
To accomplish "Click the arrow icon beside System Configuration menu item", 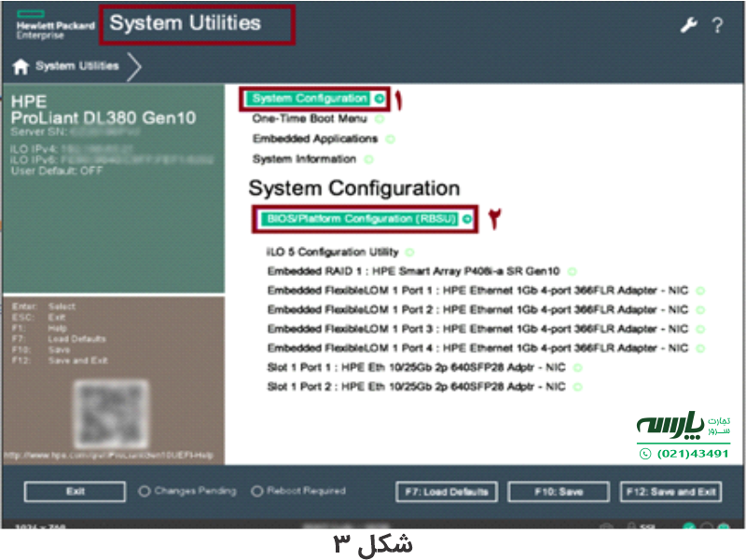I will pyautogui.click(x=380, y=99).
